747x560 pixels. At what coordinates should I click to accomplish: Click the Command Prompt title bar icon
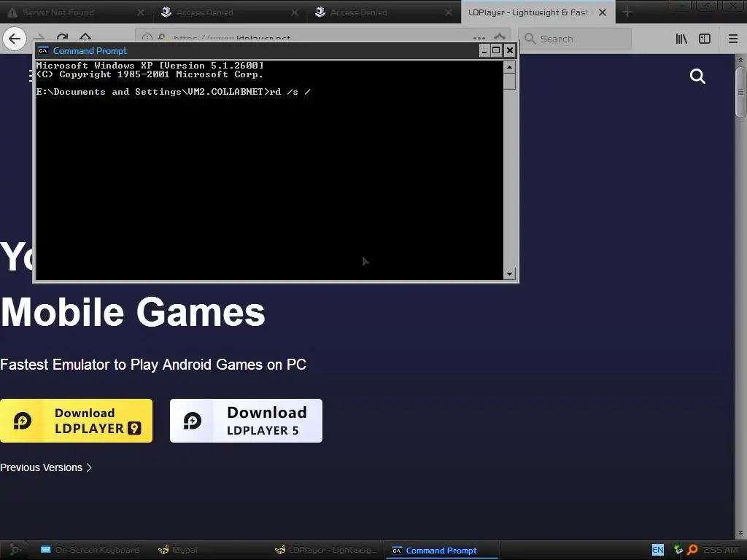pos(43,50)
